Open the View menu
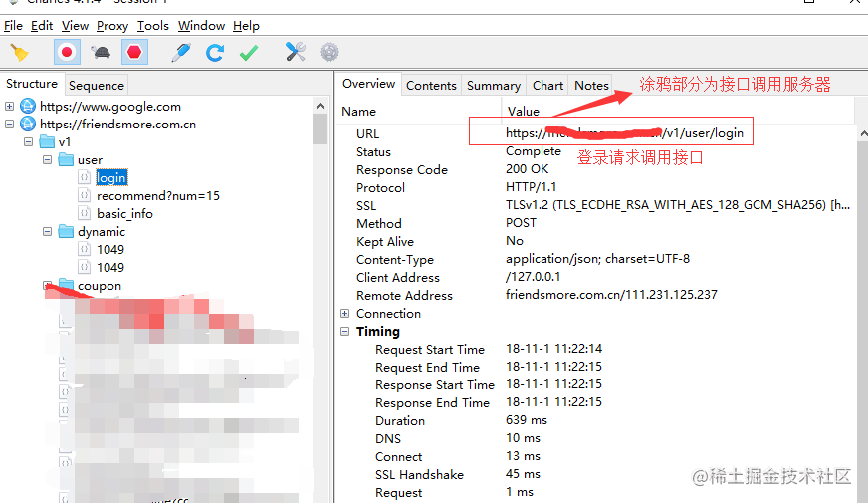 tap(75, 26)
